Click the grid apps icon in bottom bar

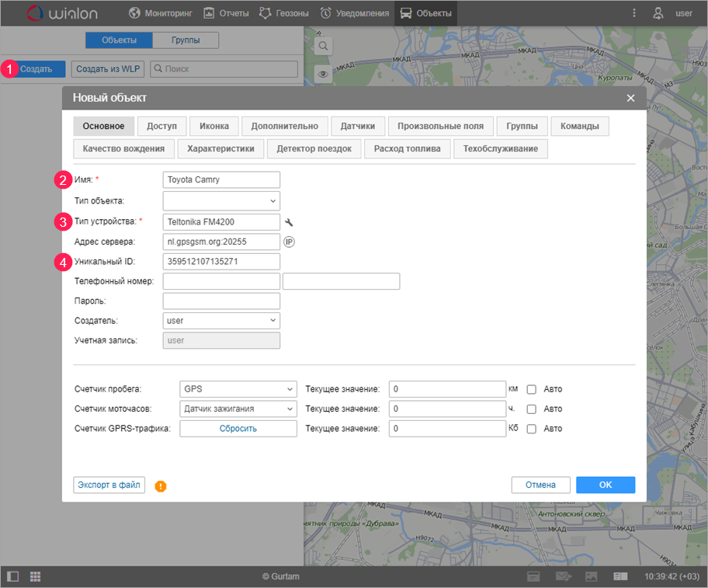(35, 576)
